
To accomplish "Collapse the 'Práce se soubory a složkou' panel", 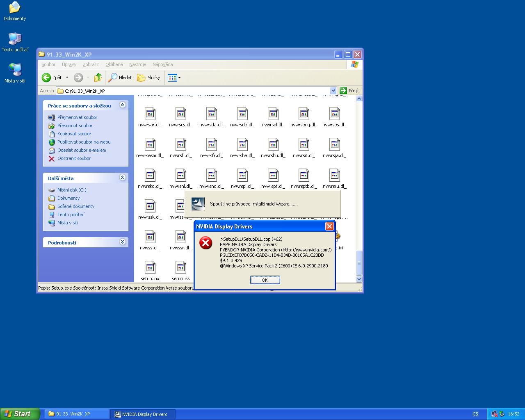I will (x=122, y=105).
